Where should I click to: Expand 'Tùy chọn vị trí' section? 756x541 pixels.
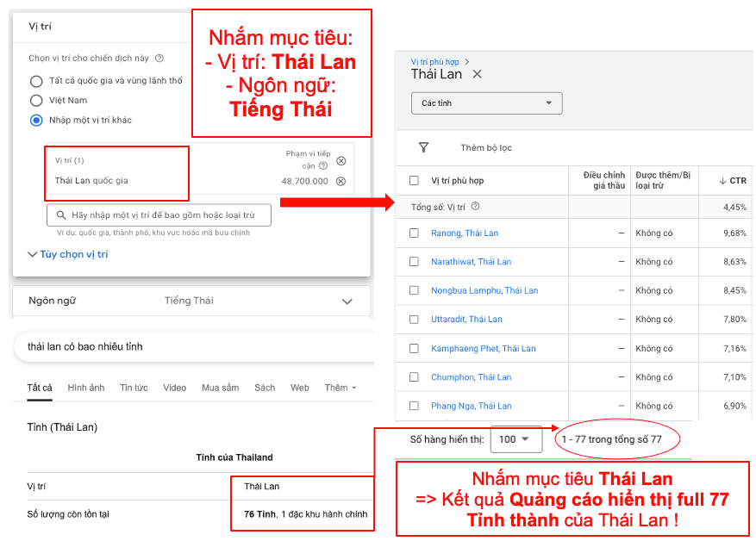pos(68,254)
